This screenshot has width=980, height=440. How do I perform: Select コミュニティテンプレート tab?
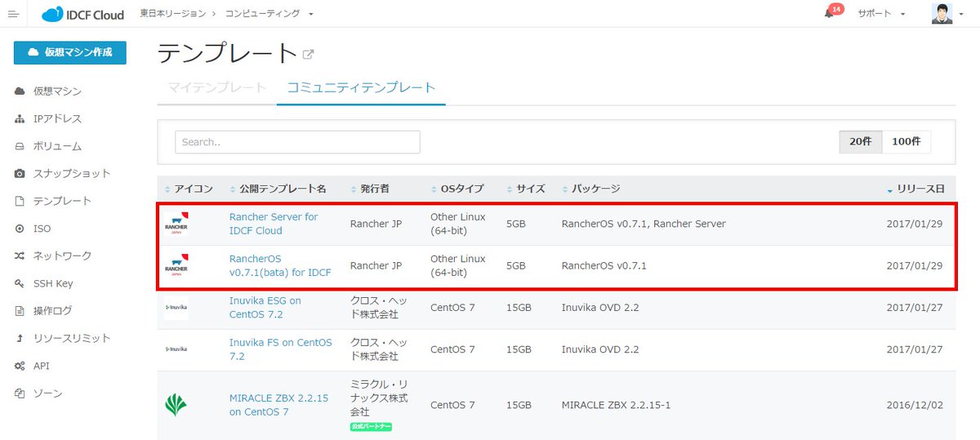click(361, 87)
